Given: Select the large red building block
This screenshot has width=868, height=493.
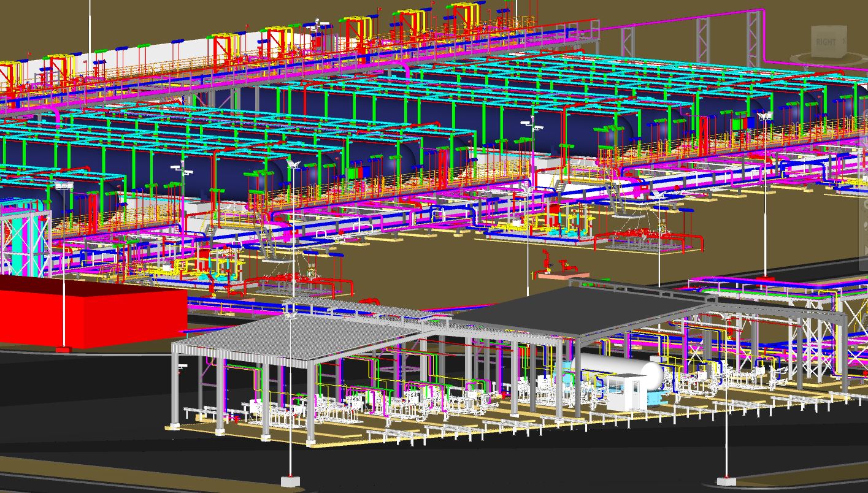Looking at the screenshot, I should tap(93, 313).
